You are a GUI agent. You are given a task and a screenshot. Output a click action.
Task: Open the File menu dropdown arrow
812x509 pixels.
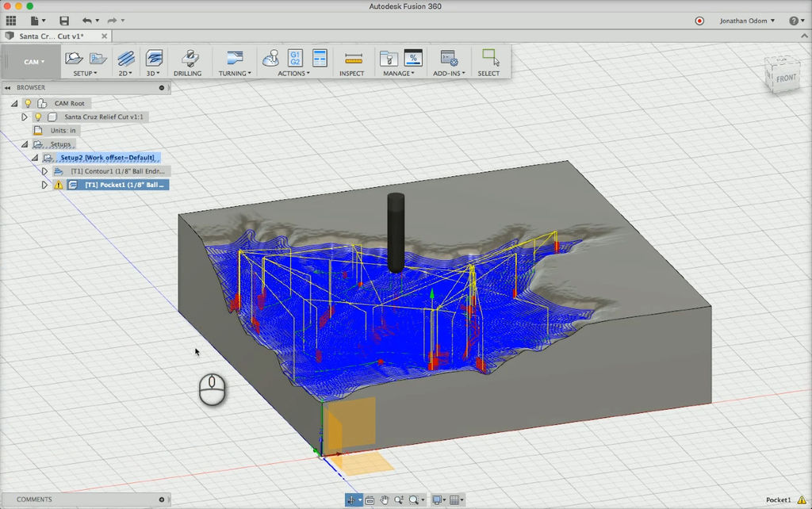pyautogui.click(x=44, y=21)
